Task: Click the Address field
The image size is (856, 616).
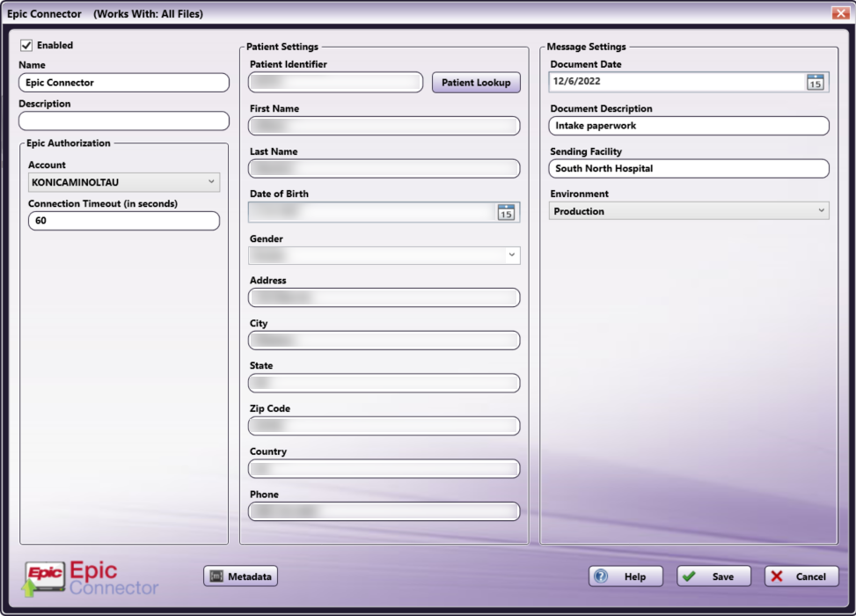Action: [384, 297]
